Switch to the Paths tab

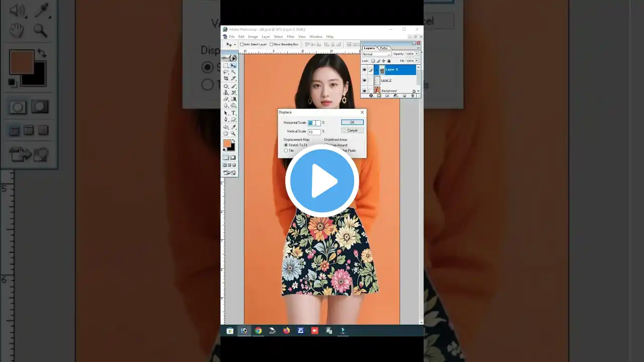click(383, 48)
